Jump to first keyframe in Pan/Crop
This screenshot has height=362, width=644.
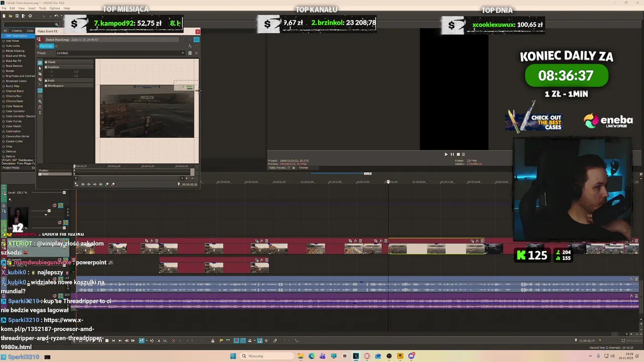click(83, 184)
